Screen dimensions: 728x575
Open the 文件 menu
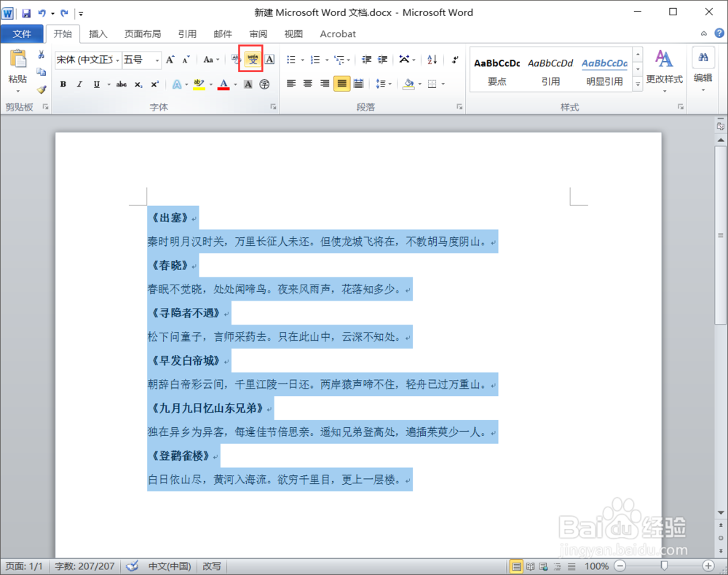point(23,33)
